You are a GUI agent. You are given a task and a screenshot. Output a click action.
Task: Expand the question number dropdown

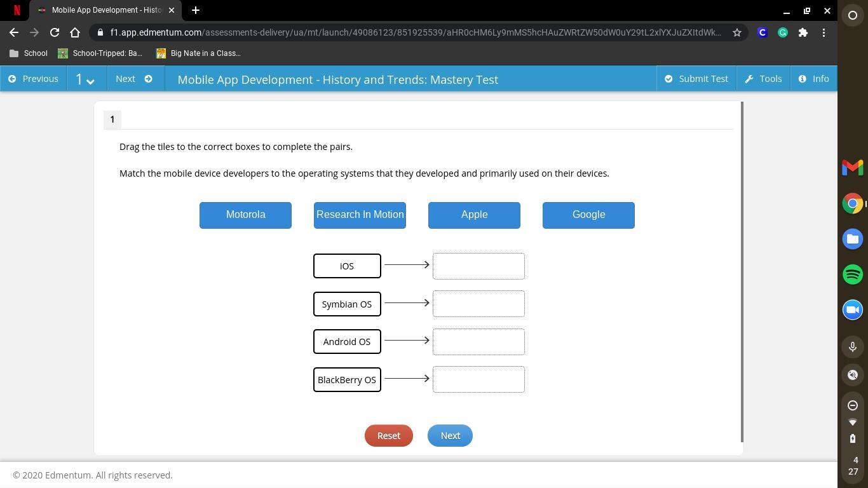point(85,79)
